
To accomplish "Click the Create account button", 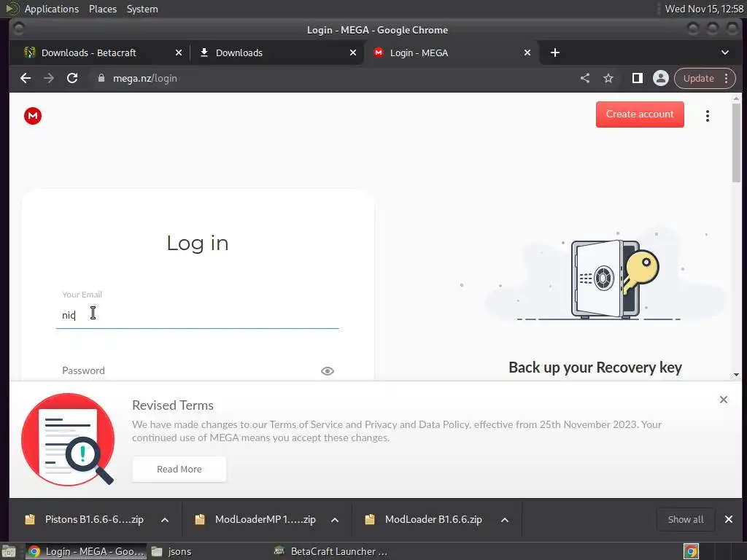I will click(640, 114).
